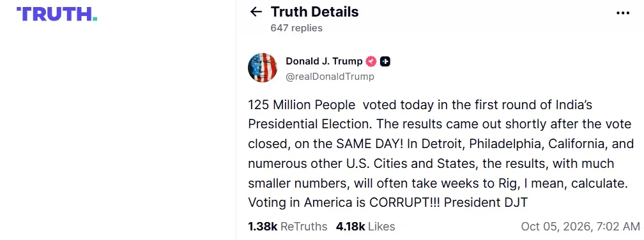Open the three-dot more options menu
The height and width of the screenshot is (240, 644).
[x=623, y=13]
